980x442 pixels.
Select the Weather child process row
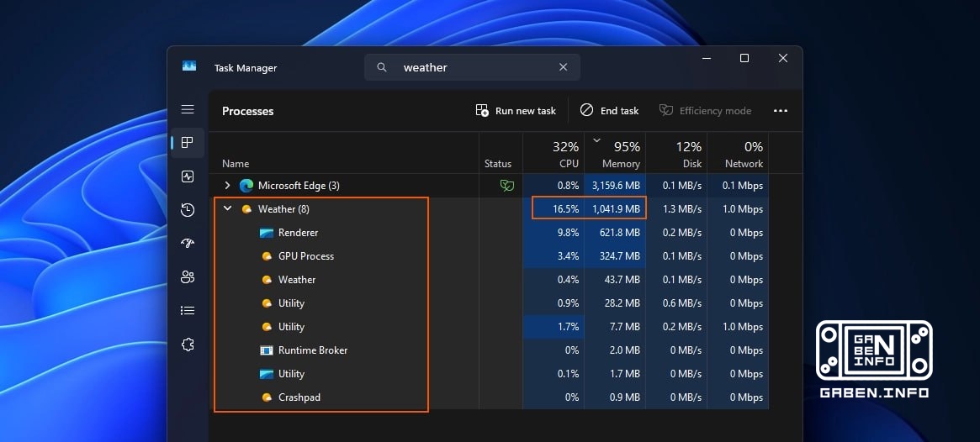(x=489, y=280)
